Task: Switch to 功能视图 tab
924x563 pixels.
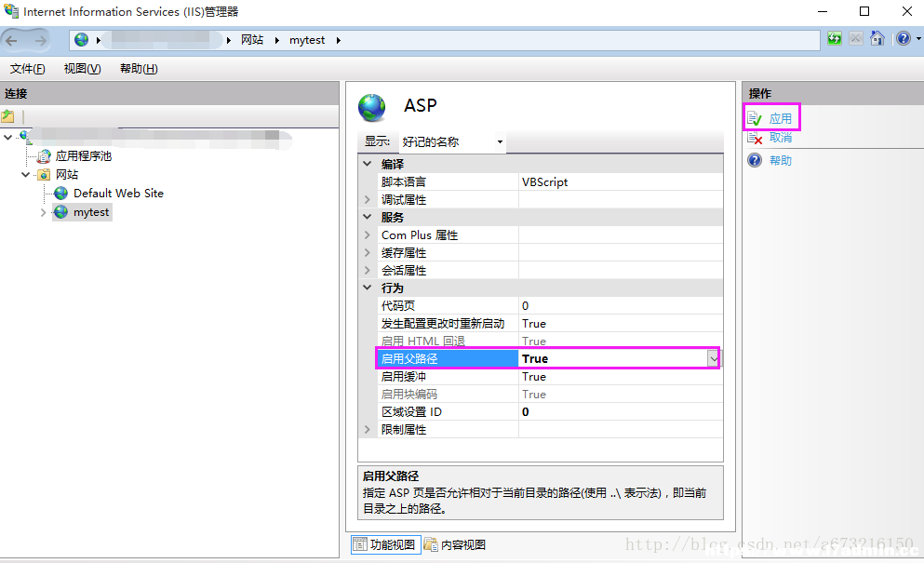Action: click(386, 544)
